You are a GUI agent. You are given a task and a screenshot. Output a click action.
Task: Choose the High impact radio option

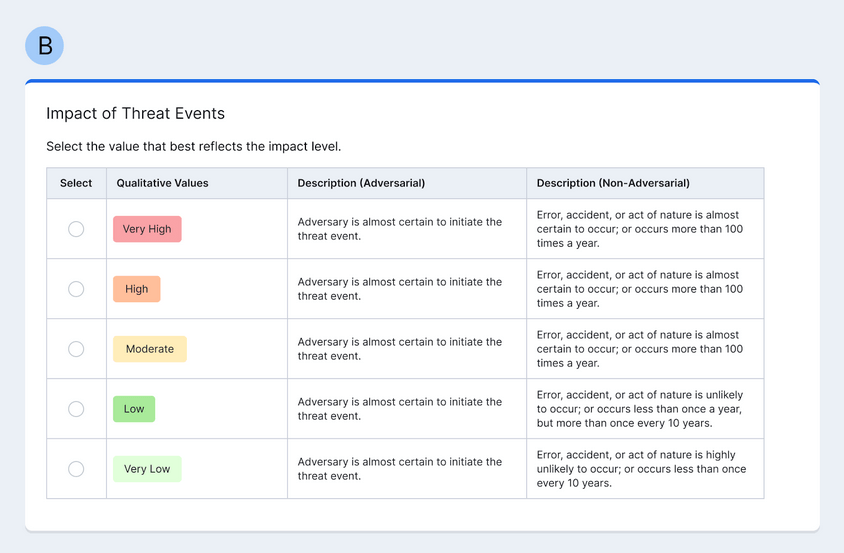[76, 289]
